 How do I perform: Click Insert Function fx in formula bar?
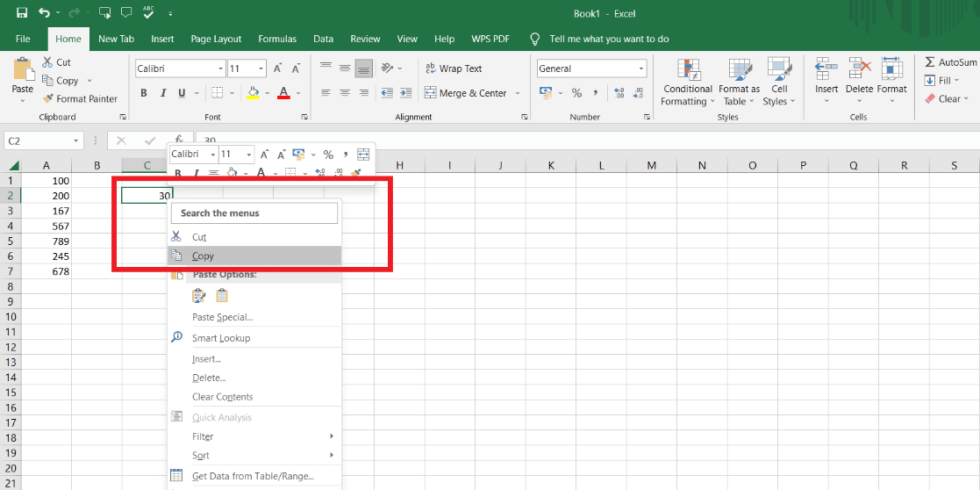pos(179,141)
